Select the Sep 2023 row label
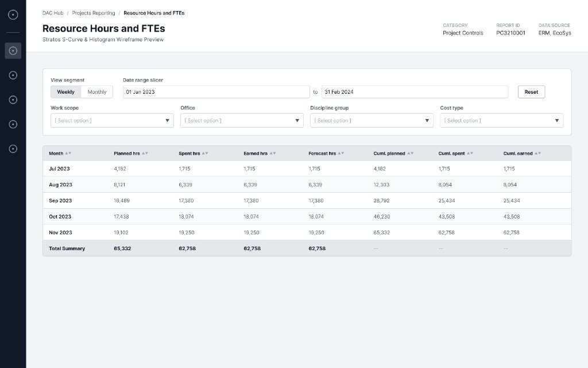This screenshot has width=588, height=368. point(60,201)
